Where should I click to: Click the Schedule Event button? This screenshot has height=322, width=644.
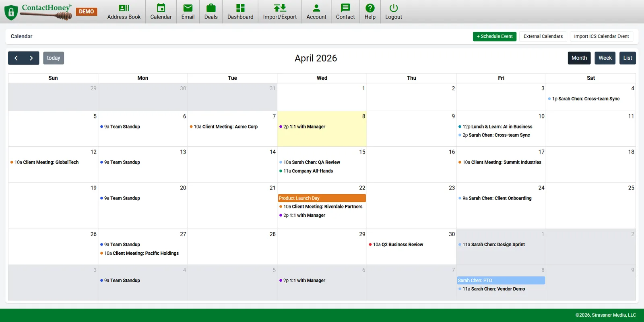click(495, 36)
